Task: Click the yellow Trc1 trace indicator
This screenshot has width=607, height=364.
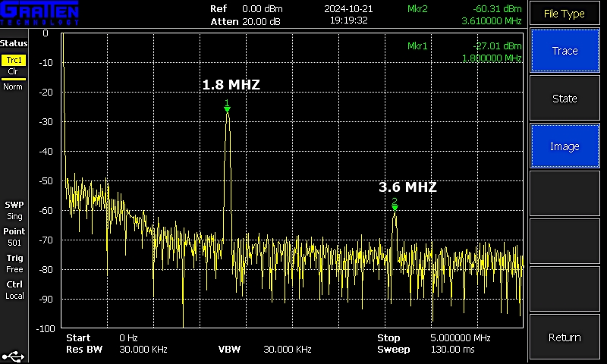Action: pyautogui.click(x=14, y=60)
